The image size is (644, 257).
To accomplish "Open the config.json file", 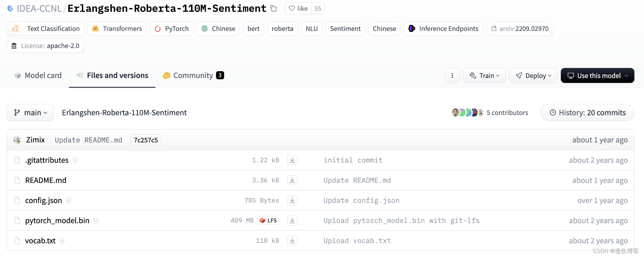I will pos(44,201).
